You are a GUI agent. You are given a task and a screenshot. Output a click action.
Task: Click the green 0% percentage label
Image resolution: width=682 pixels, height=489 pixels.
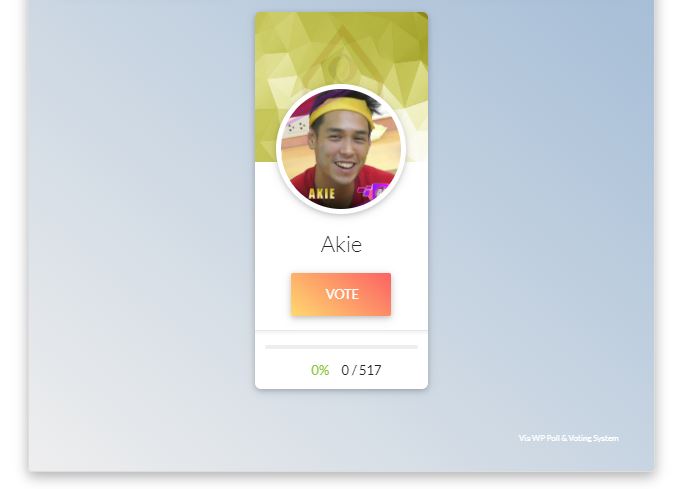pyautogui.click(x=320, y=370)
